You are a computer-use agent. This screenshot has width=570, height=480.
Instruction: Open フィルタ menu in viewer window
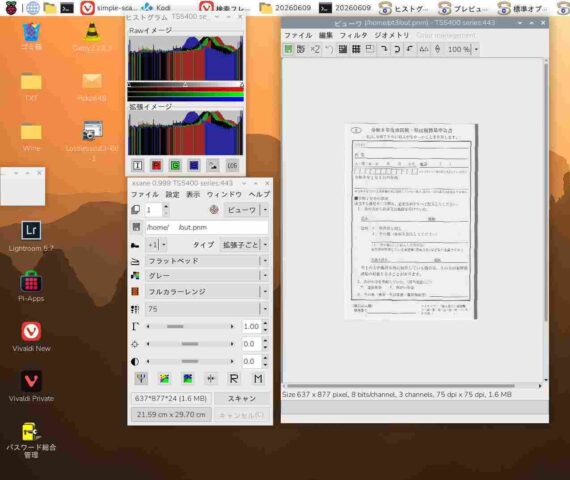(x=353, y=35)
